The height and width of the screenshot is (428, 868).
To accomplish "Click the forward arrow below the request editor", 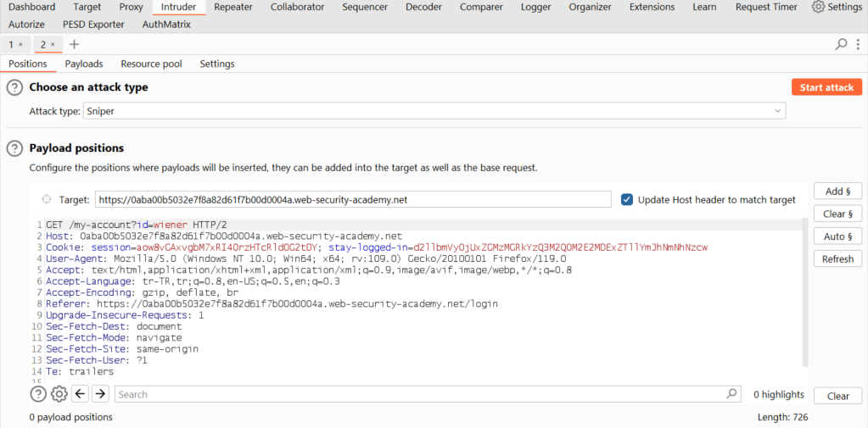I will point(100,394).
